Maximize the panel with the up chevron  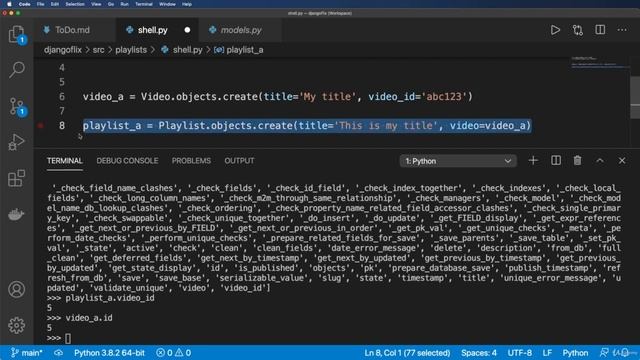600,161
